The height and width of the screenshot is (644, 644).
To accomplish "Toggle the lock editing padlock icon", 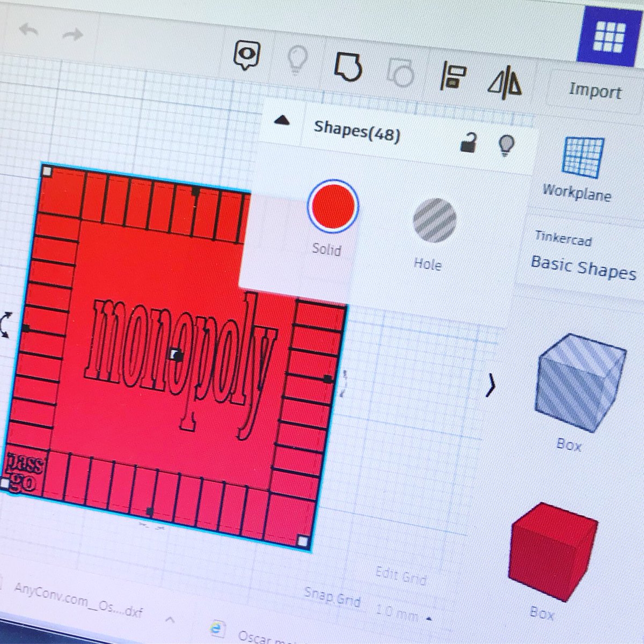I will pos(469,142).
